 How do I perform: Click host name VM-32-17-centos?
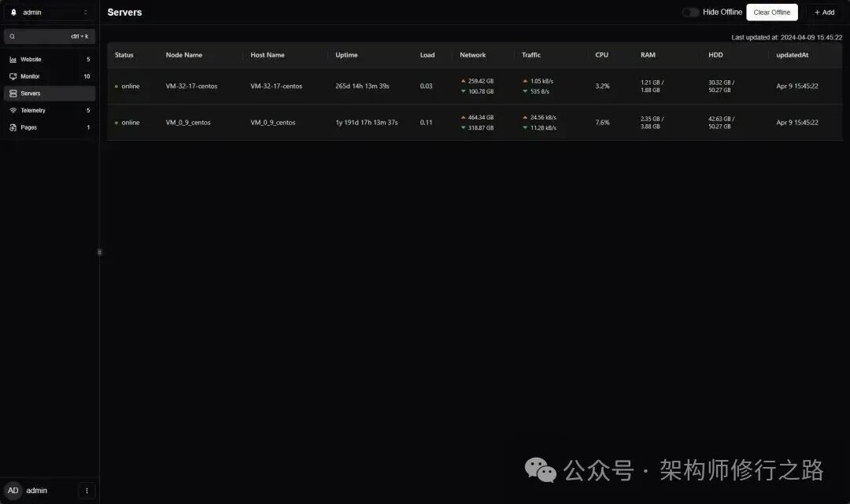point(276,86)
